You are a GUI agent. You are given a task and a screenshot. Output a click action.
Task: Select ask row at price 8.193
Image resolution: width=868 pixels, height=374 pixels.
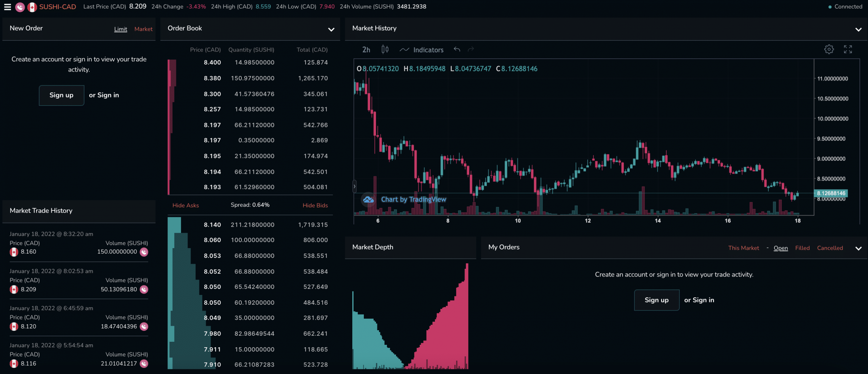[250, 187]
